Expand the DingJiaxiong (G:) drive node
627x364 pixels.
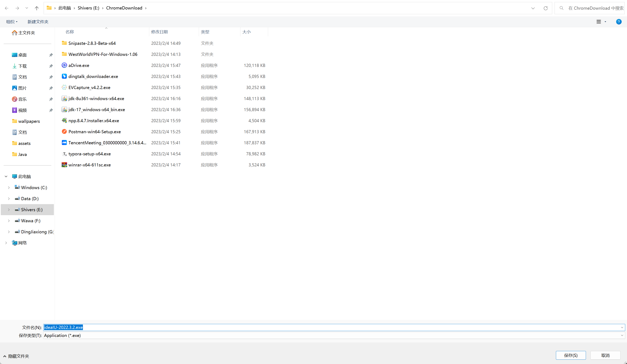click(9, 232)
